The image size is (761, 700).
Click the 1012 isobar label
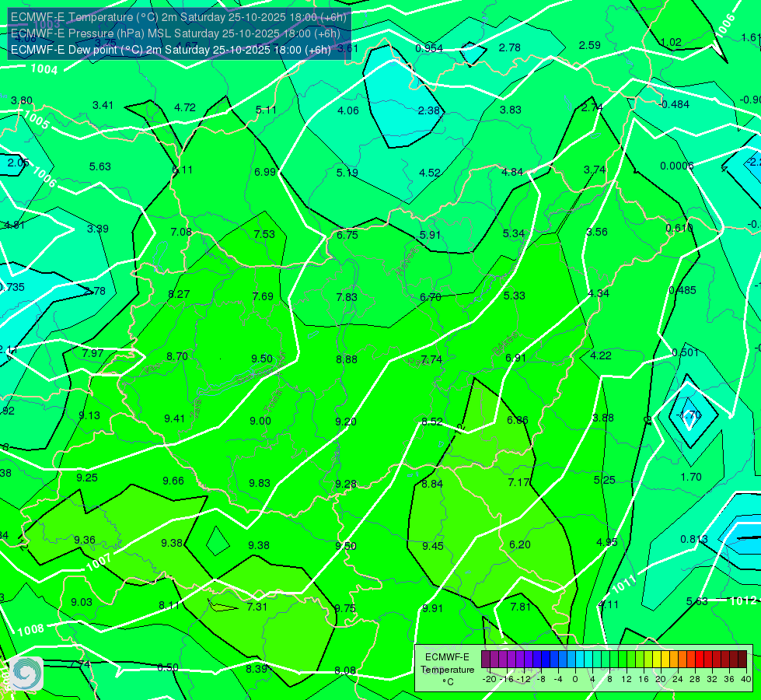click(x=743, y=600)
